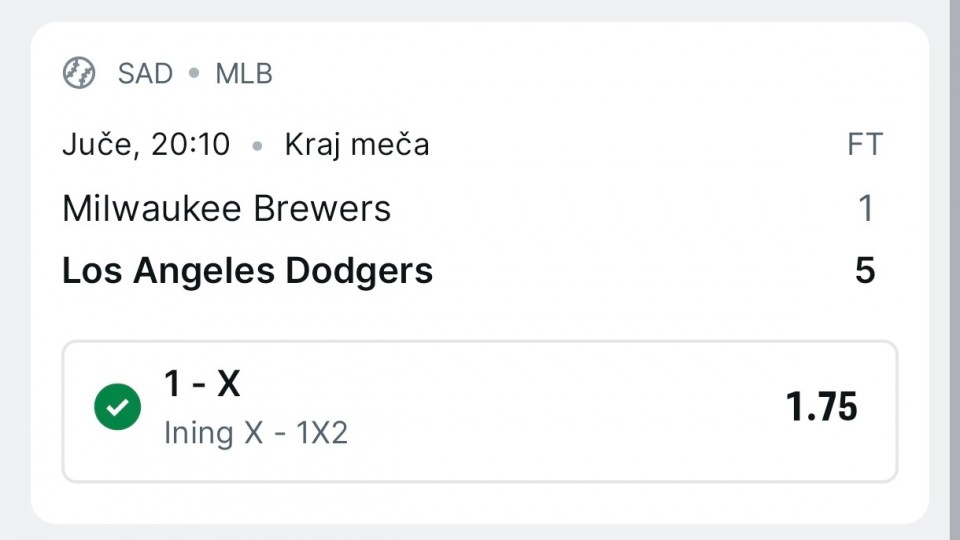Click the baseball sport icon
The width and height of the screenshot is (960, 540).
(x=79, y=73)
